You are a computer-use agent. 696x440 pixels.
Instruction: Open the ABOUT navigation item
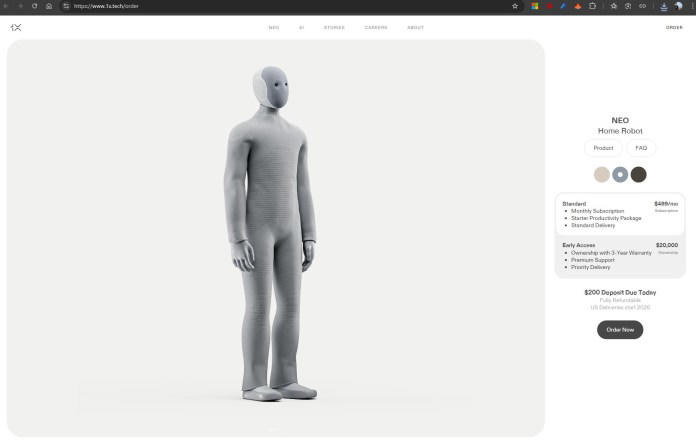pyautogui.click(x=415, y=28)
